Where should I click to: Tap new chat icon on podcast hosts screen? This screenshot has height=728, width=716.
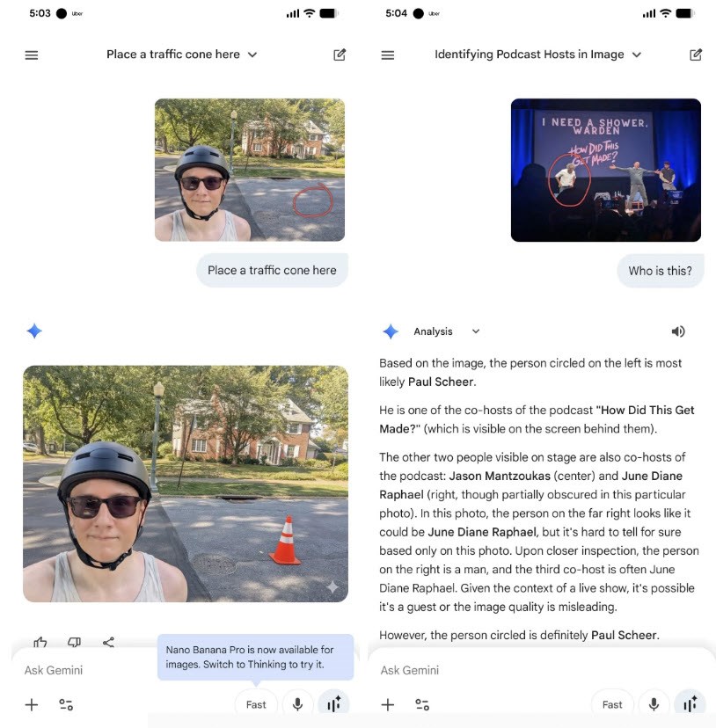(x=696, y=55)
